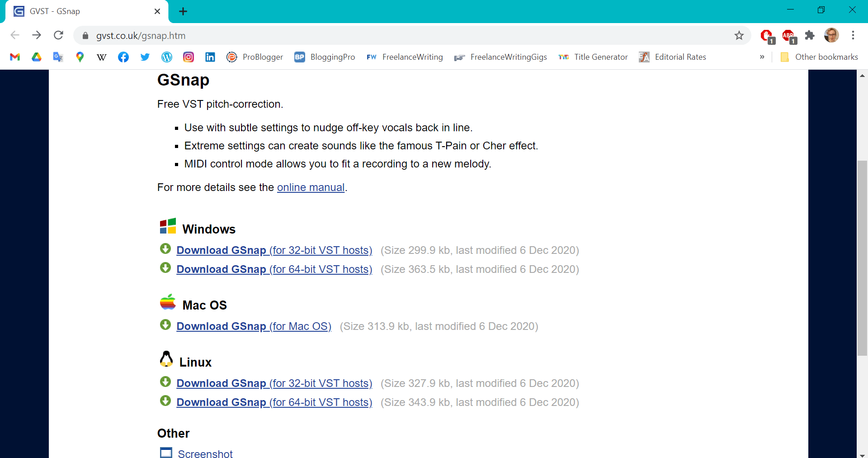Open the Google Drive bookmark

[37, 57]
